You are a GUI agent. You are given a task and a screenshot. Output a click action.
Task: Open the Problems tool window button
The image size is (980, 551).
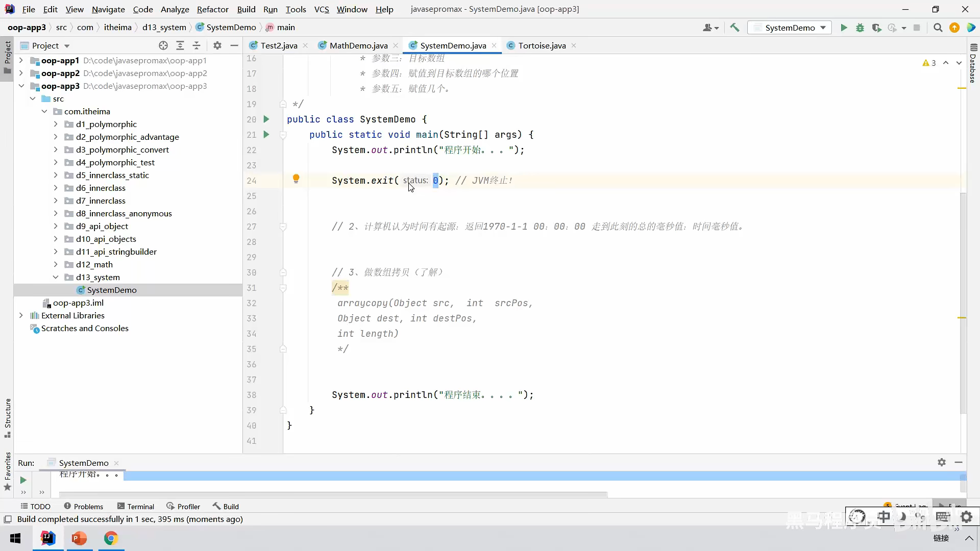(83, 506)
